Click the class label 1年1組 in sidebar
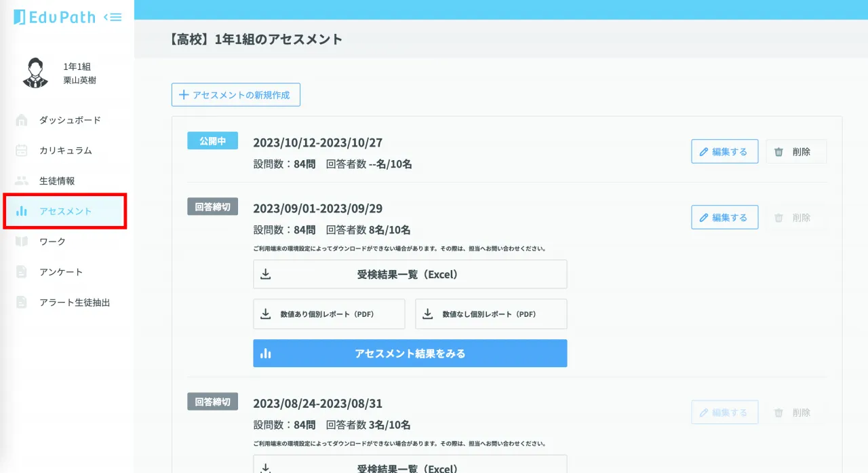This screenshot has width=868, height=473. [x=77, y=67]
